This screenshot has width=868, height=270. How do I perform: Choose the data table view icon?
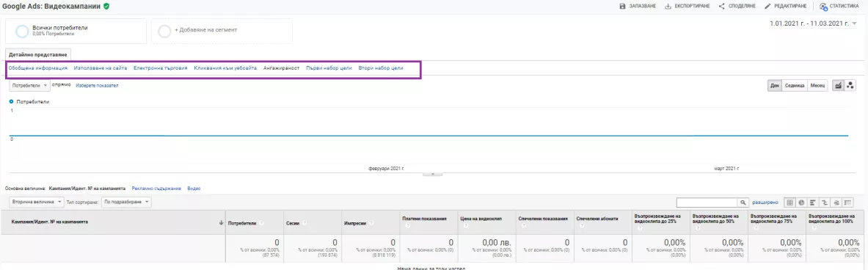(790, 202)
